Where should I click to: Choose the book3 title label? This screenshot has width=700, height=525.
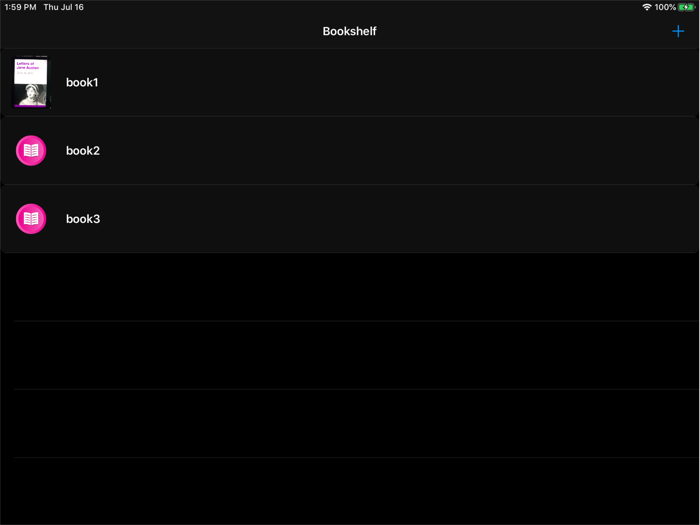(x=83, y=219)
